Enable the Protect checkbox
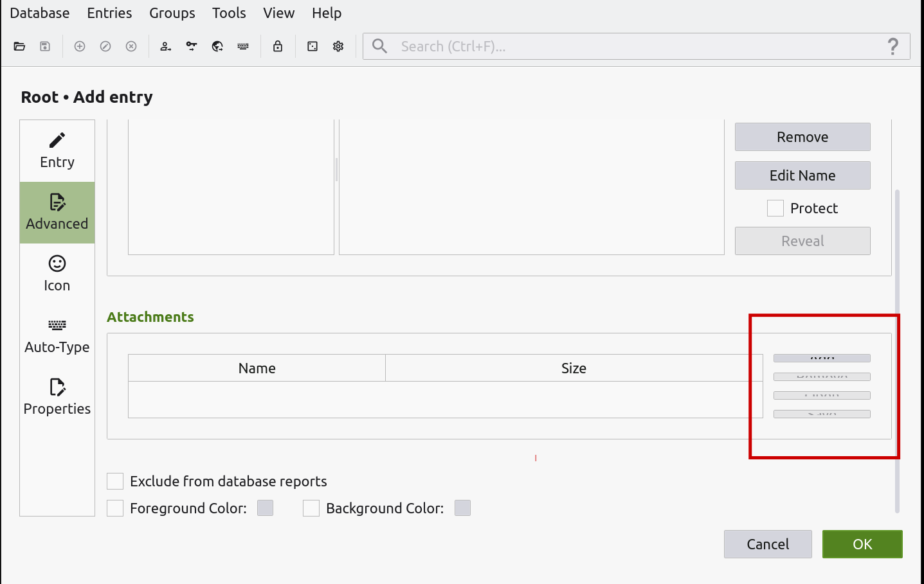 pos(775,208)
